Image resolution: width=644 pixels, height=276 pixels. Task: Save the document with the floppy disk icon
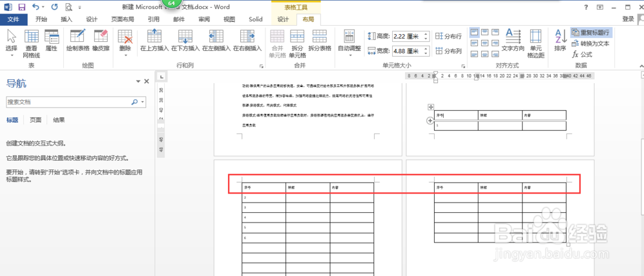[x=22, y=7]
